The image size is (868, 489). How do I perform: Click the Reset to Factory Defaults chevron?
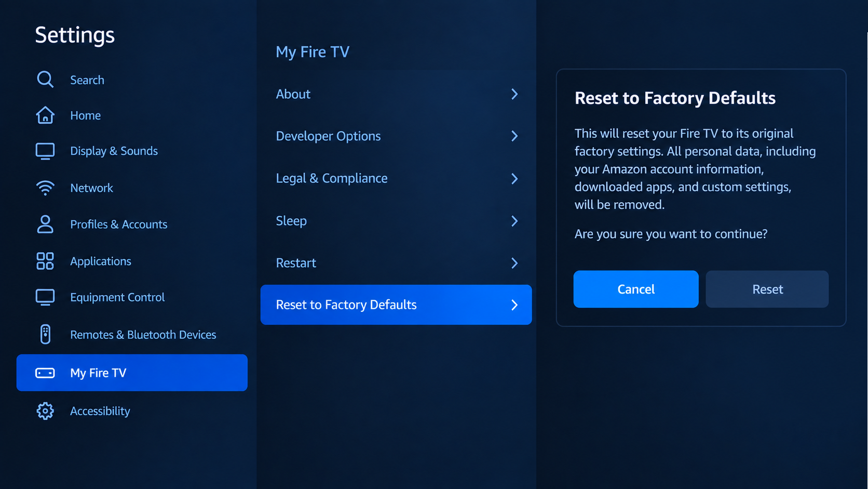(x=514, y=305)
